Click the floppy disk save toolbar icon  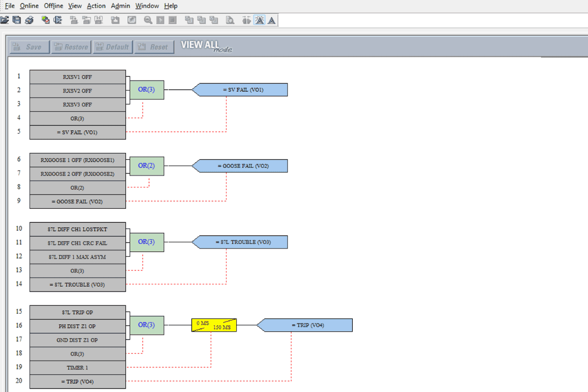(x=17, y=20)
